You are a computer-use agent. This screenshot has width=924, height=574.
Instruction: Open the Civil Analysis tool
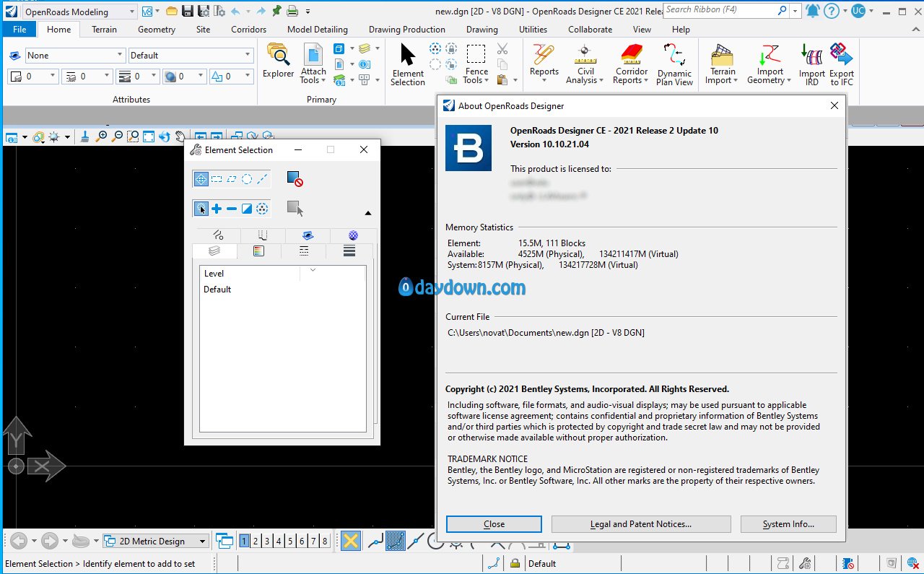pos(585,64)
